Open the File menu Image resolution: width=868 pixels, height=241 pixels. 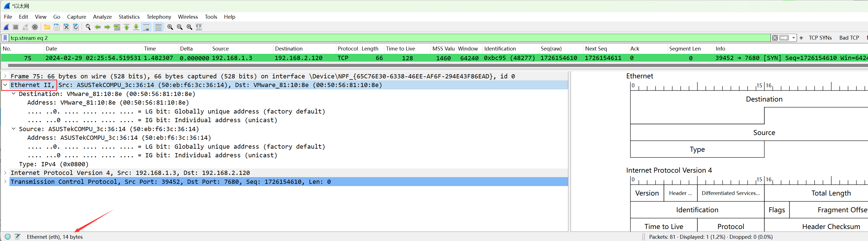point(8,17)
